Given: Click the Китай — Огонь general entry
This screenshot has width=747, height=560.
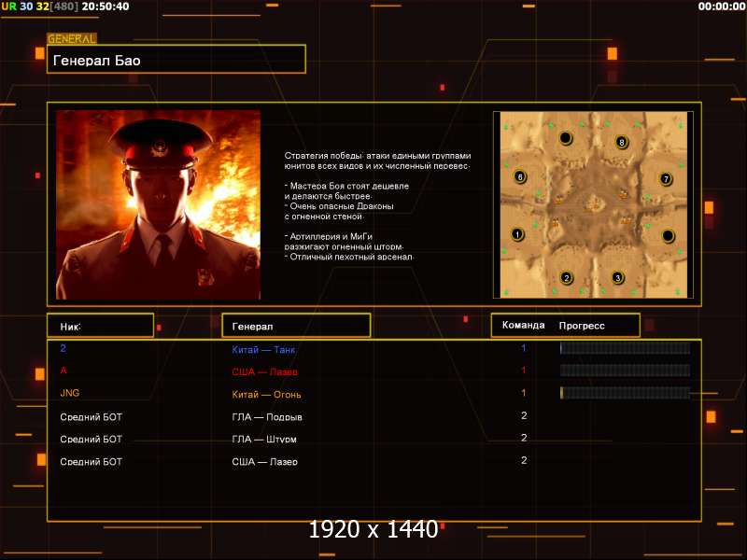Looking at the screenshot, I should click(266, 394).
